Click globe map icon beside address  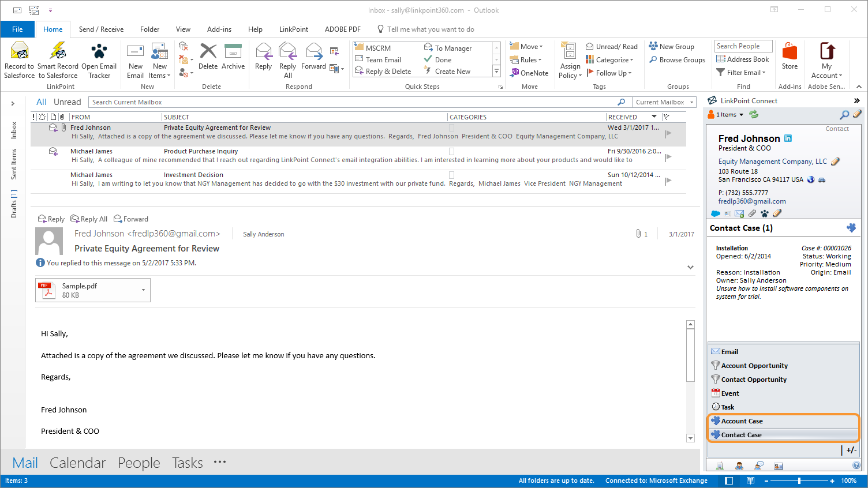coord(811,179)
